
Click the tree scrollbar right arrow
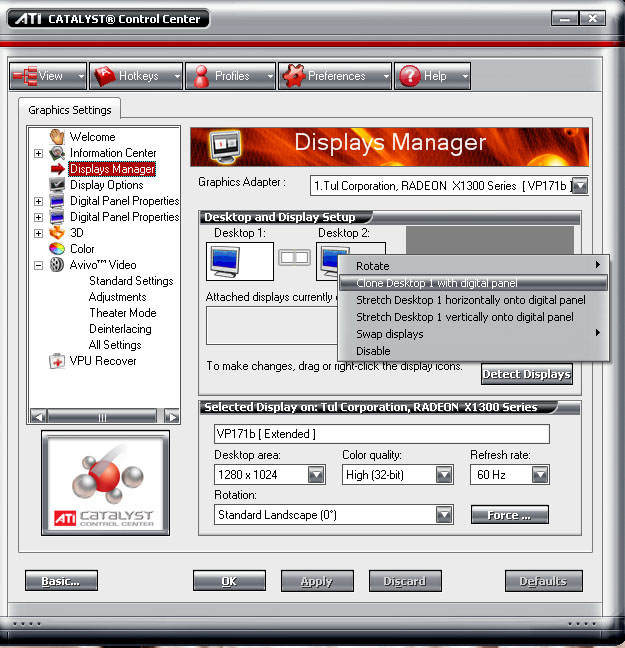[172, 417]
